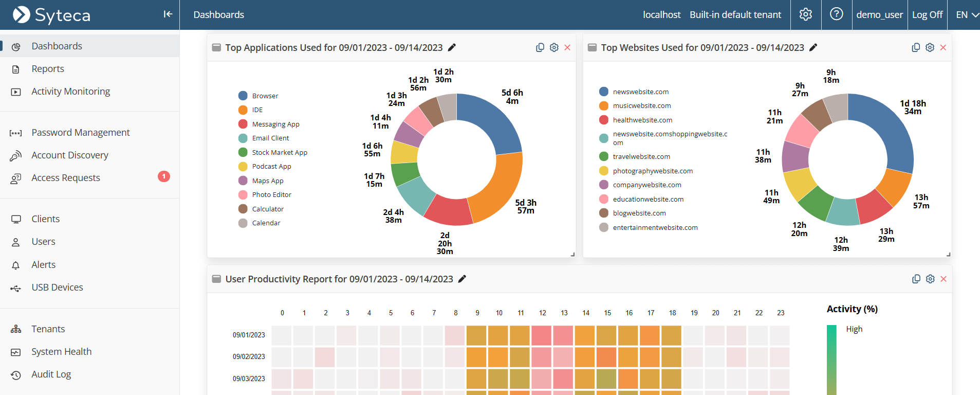
Task: Toggle Stock Market App legend entry
Action: point(273,152)
